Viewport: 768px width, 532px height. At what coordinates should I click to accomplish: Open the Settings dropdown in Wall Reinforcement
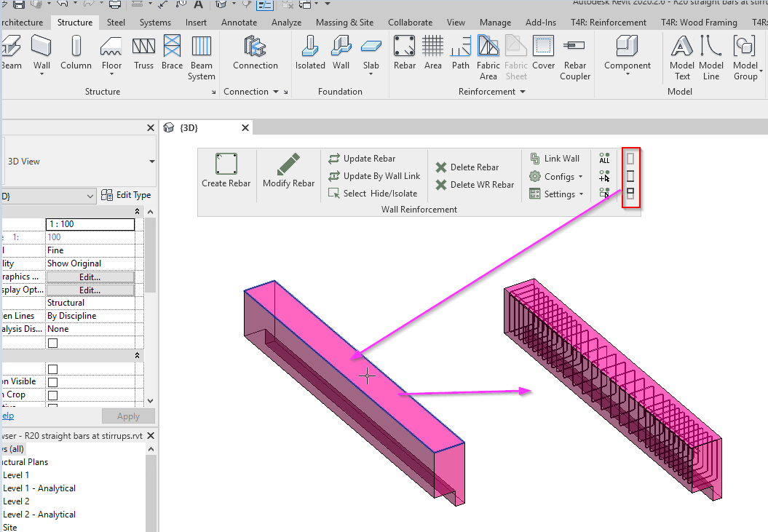pos(582,194)
